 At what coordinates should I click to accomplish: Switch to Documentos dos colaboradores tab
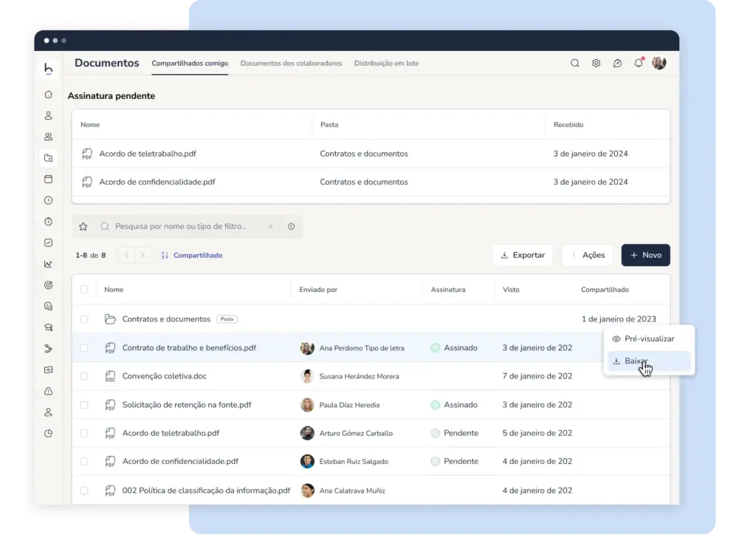tap(291, 64)
